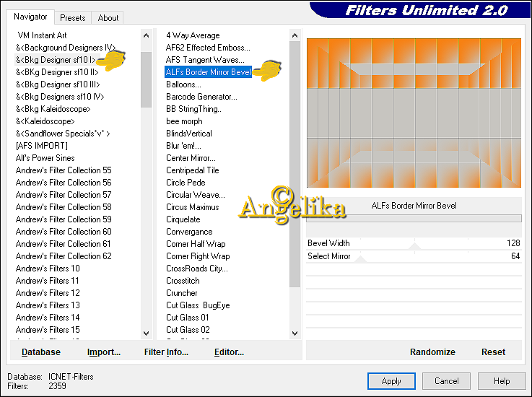Choose the 4 Way Average filter
532x397 pixels.
tap(193, 35)
